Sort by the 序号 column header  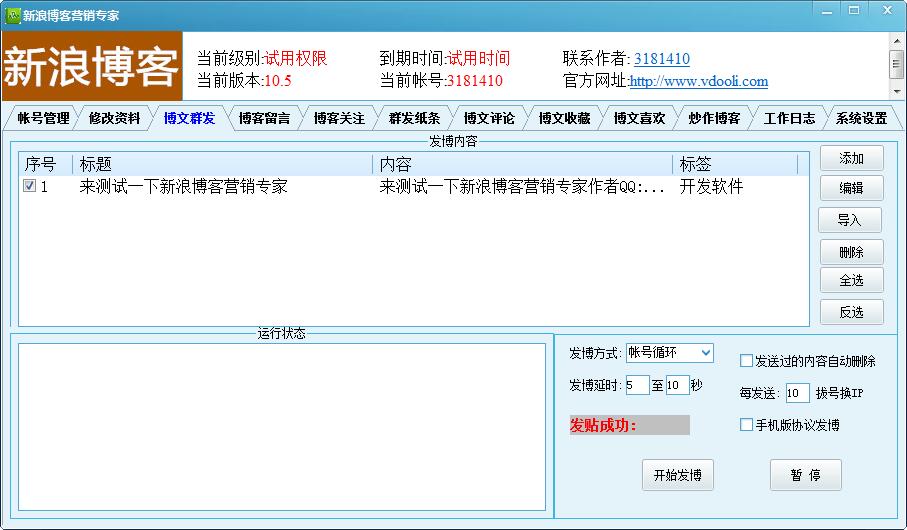click(46, 164)
